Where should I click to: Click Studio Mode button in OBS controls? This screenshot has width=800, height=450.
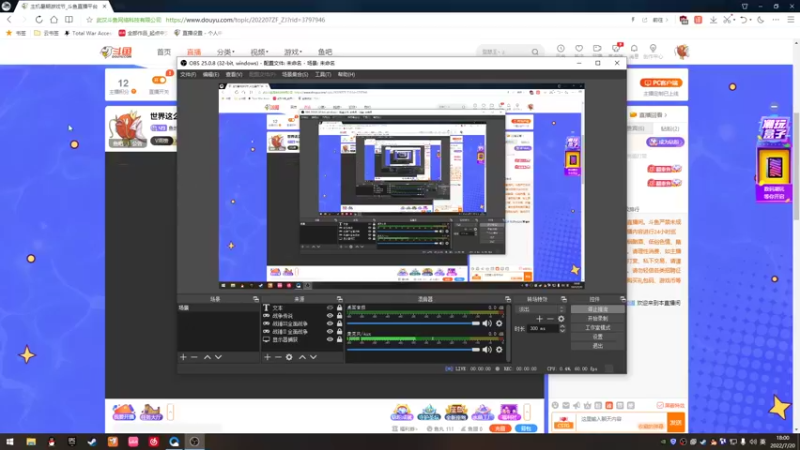coord(597,328)
